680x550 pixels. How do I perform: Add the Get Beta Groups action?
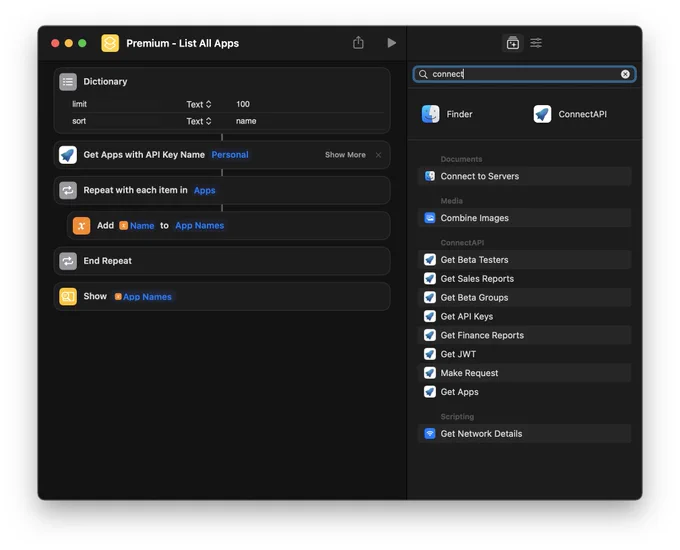tap(524, 298)
